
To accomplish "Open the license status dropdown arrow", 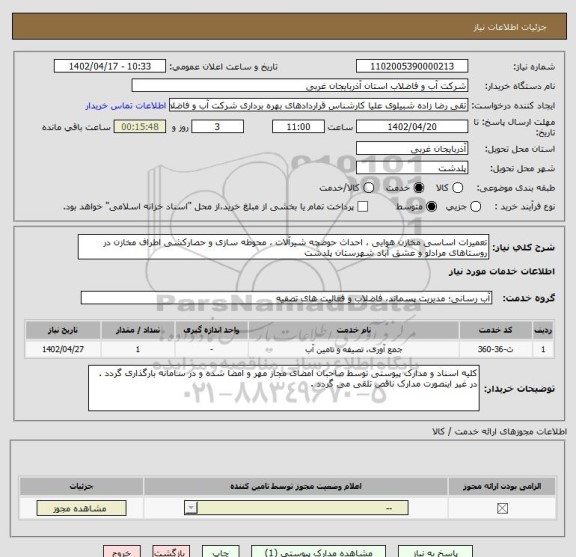I will pyautogui.click(x=191, y=508).
